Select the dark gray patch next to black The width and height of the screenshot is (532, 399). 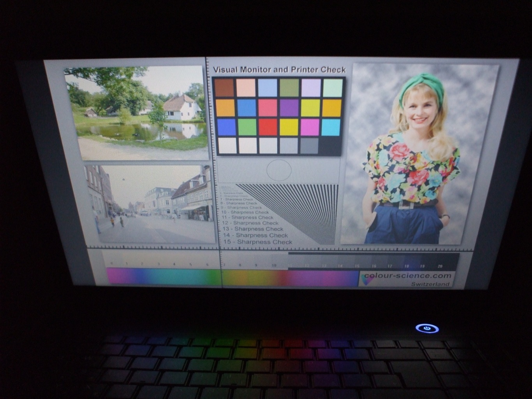click(309, 146)
